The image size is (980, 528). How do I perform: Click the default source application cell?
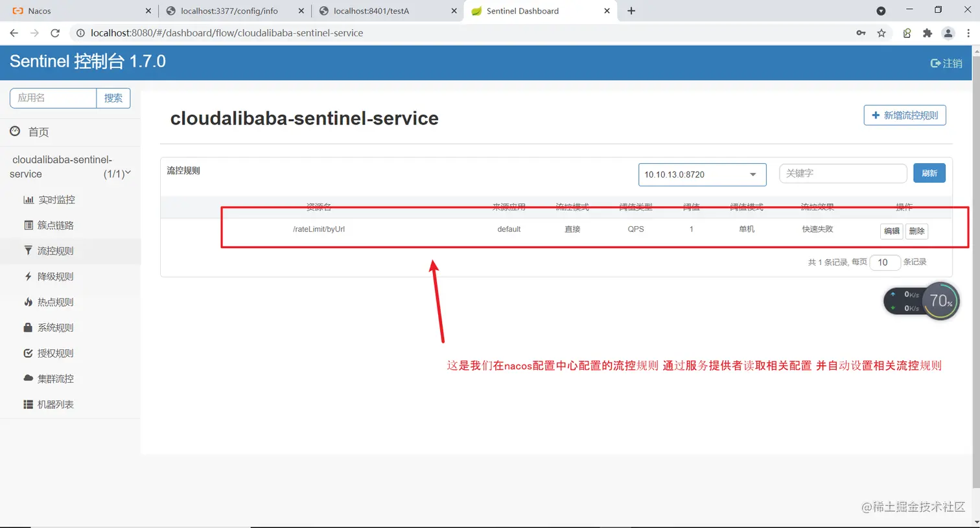point(509,229)
